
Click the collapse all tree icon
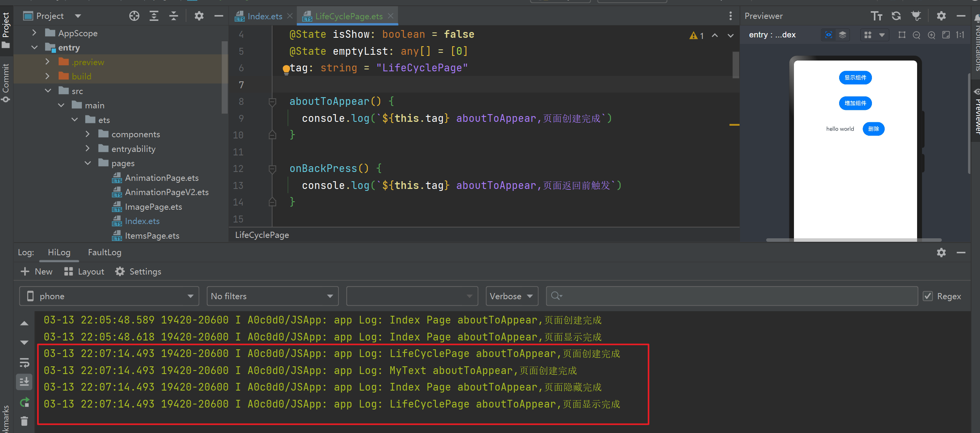point(174,16)
